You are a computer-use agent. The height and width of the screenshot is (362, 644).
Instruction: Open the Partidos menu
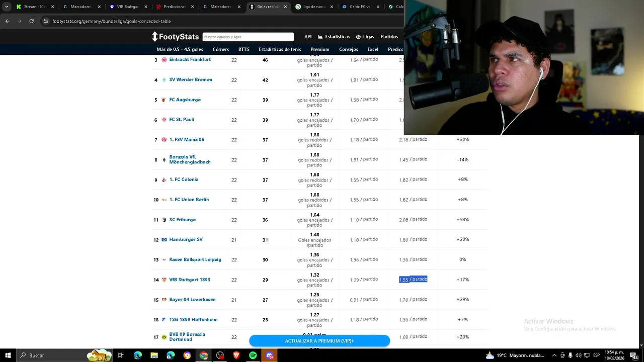click(x=389, y=37)
